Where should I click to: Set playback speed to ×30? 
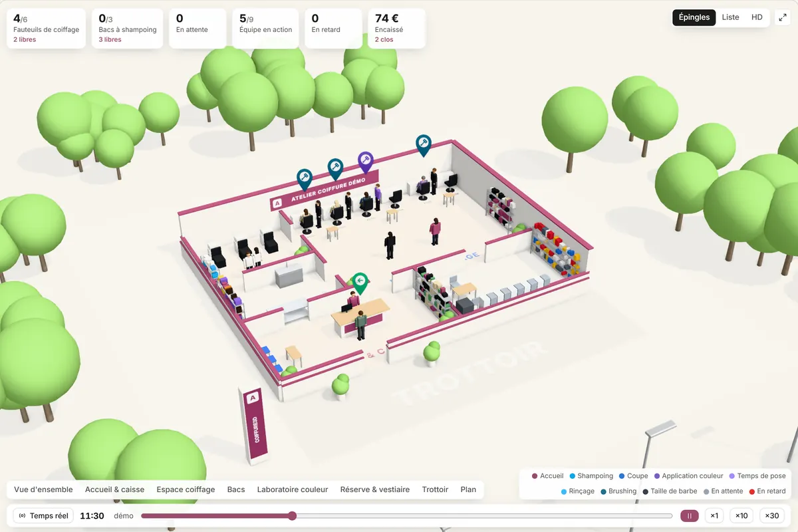pos(771,515)
